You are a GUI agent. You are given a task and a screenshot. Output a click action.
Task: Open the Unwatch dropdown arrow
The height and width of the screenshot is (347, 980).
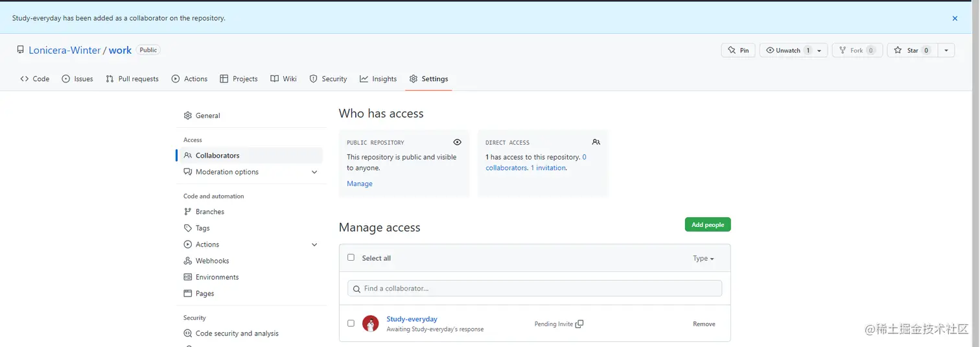pyautogui.click(x=820, y=51)
